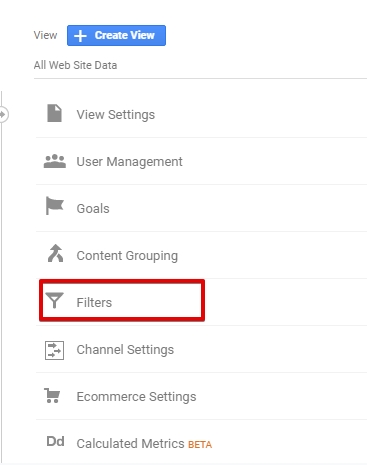Click the Channel Settings arrows icon

coord(54,350)
